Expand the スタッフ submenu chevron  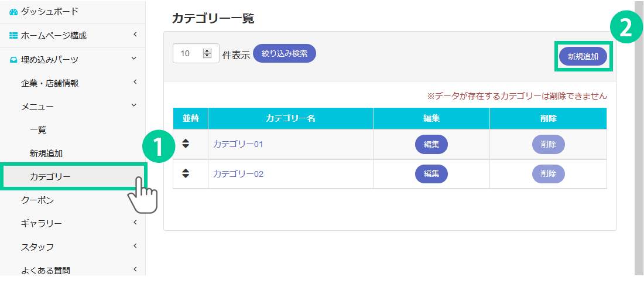135,246
